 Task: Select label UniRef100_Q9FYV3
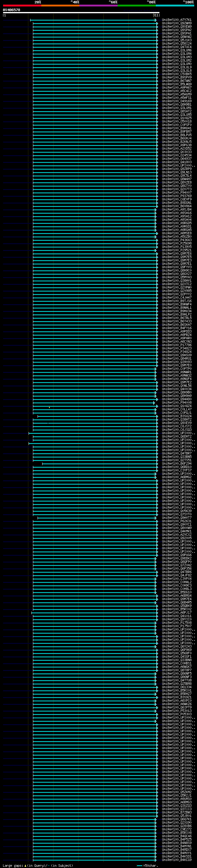pos(176,267)
